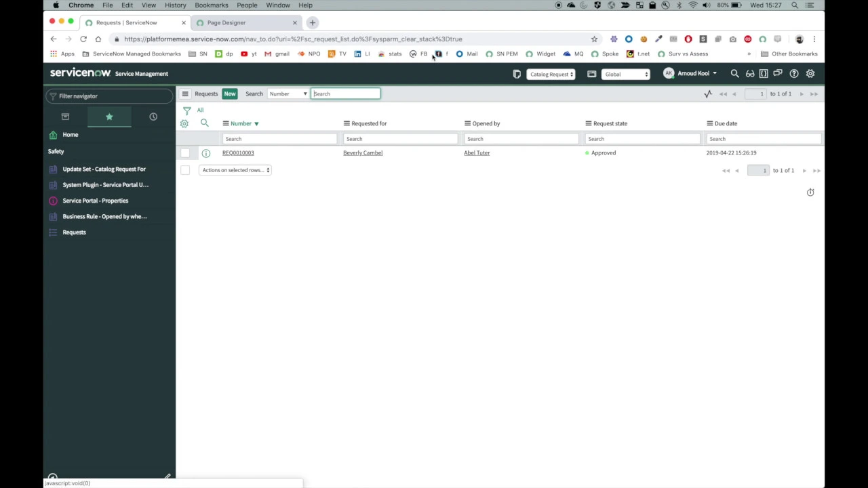The height and width of the screenshot is (488, 868).
Task: Check the row checkbox for REQ0010003
Action: (185, 152)
